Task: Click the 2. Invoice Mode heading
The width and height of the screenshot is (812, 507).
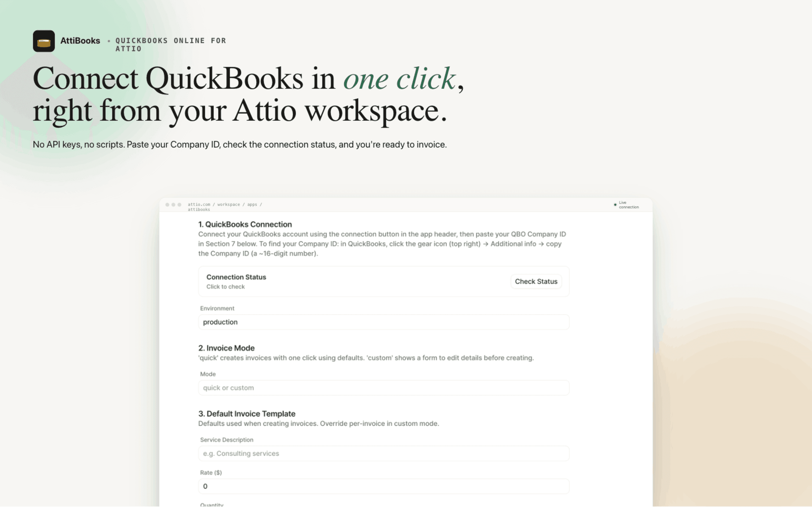Action: (226, 348)
